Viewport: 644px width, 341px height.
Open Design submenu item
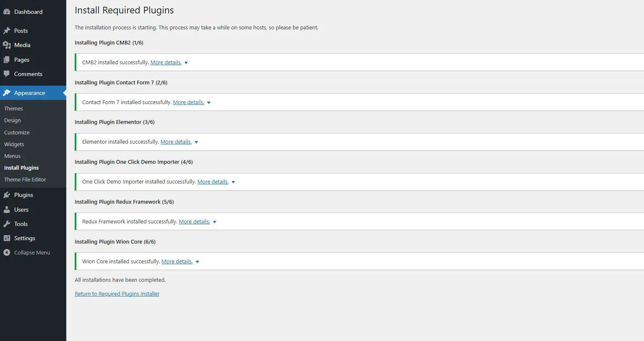pos(13,120)
